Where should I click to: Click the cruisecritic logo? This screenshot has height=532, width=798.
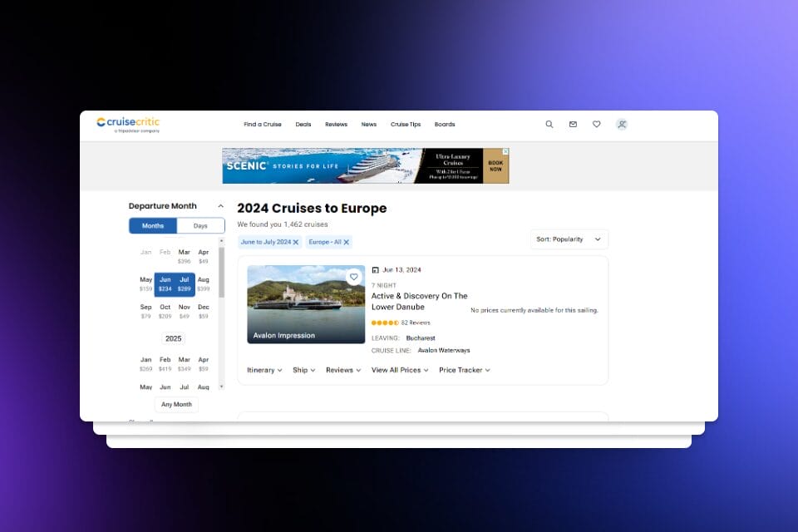(x=128, y=124)
